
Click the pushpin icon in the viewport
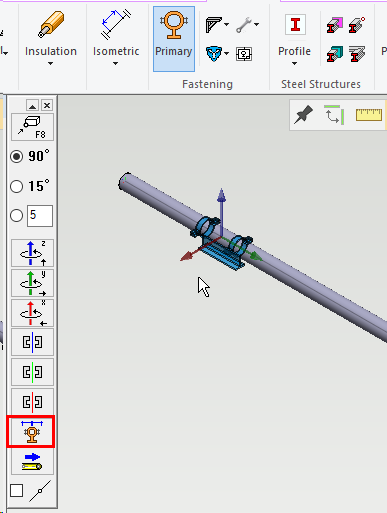pyautogui.click(x=303, y=114)
